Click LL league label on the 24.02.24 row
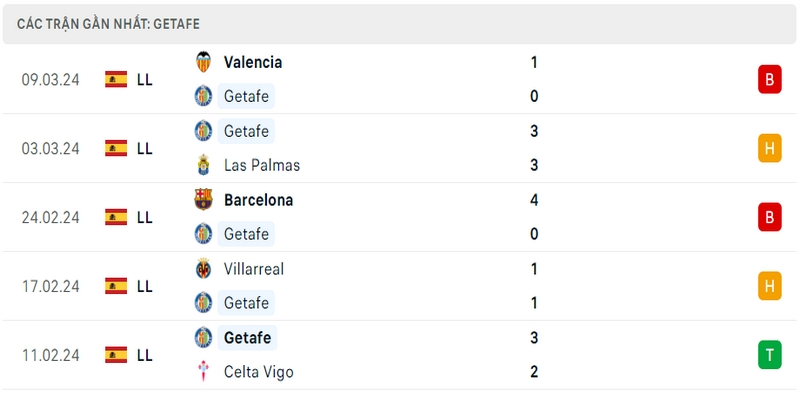 click(145, 217)
